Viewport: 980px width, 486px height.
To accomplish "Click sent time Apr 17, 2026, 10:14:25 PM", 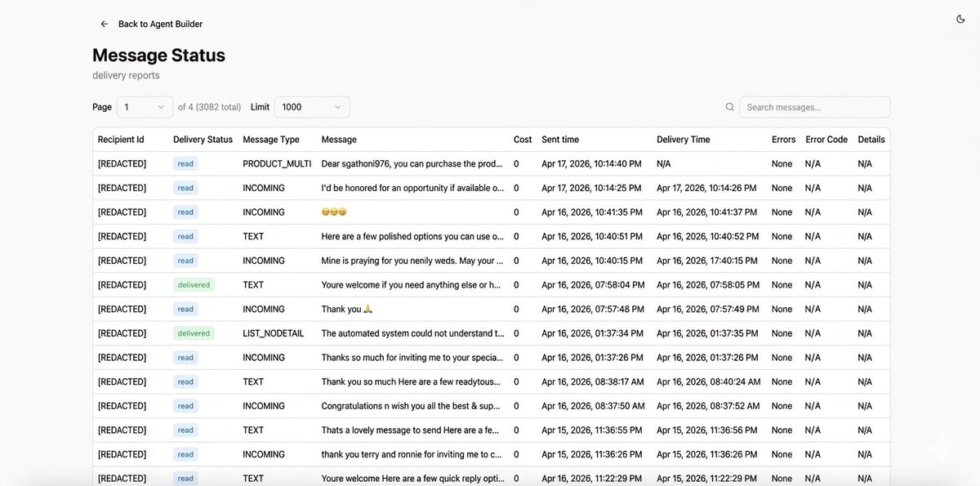I will click(x=591, y=188).
